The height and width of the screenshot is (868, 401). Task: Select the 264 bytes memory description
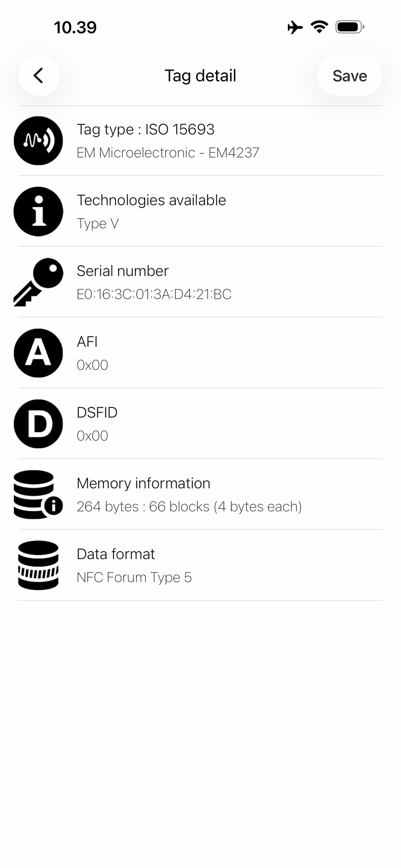189,507
